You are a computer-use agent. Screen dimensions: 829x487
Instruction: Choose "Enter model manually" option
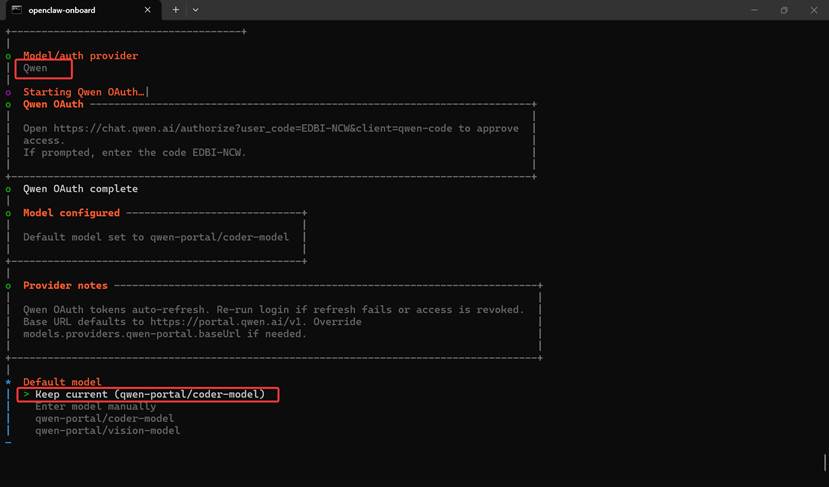[x=96, y=407]
